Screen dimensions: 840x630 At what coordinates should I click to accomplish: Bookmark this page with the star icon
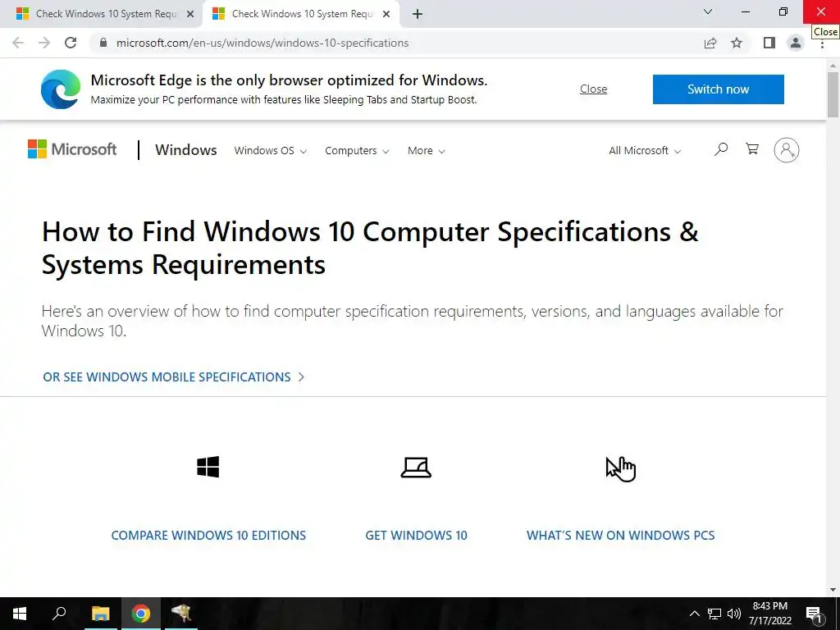[737, 43]
